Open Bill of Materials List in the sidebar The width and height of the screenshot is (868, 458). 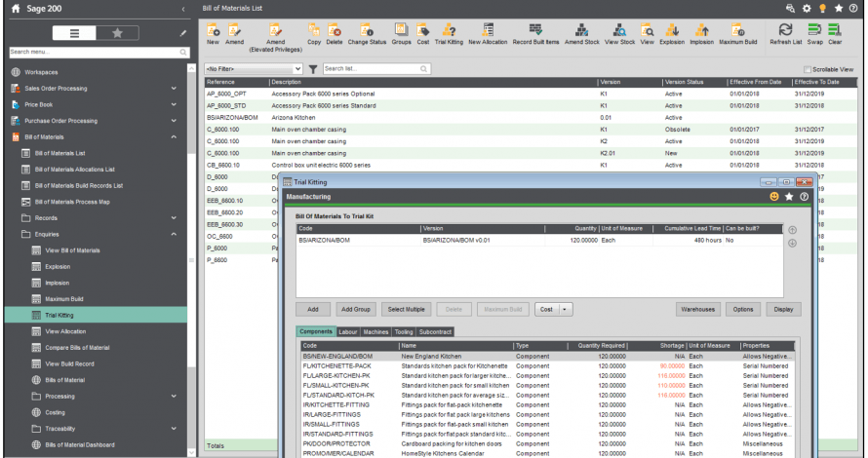pos(59,153)
